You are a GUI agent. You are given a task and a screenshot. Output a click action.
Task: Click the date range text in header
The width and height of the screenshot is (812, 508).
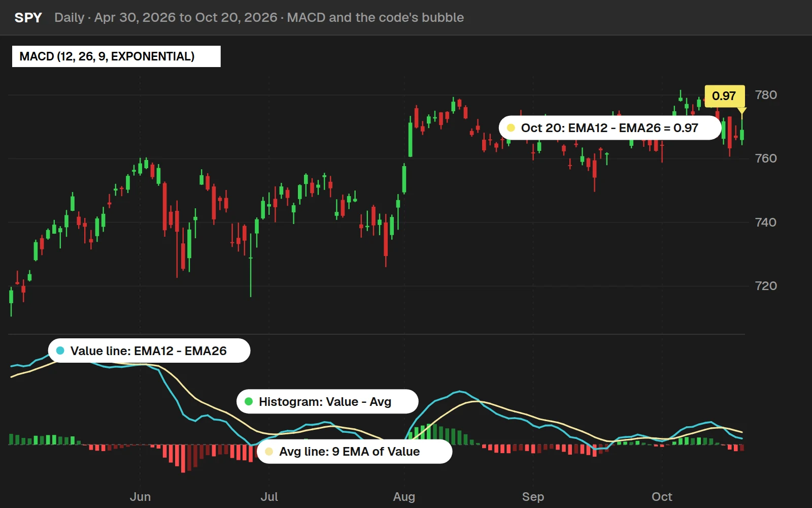pyautogui.click(x=186, y=17)
